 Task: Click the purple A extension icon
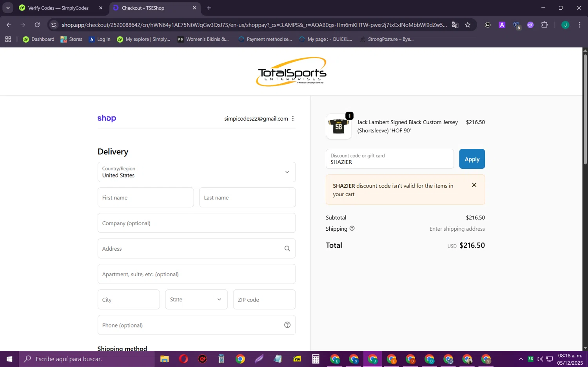click(x=502, y=25)
